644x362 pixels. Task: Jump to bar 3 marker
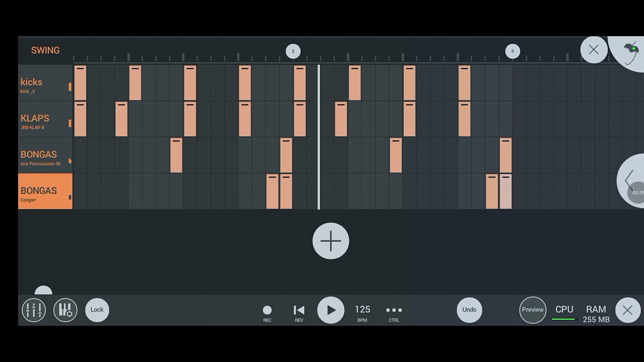click(x=512, y=51)
